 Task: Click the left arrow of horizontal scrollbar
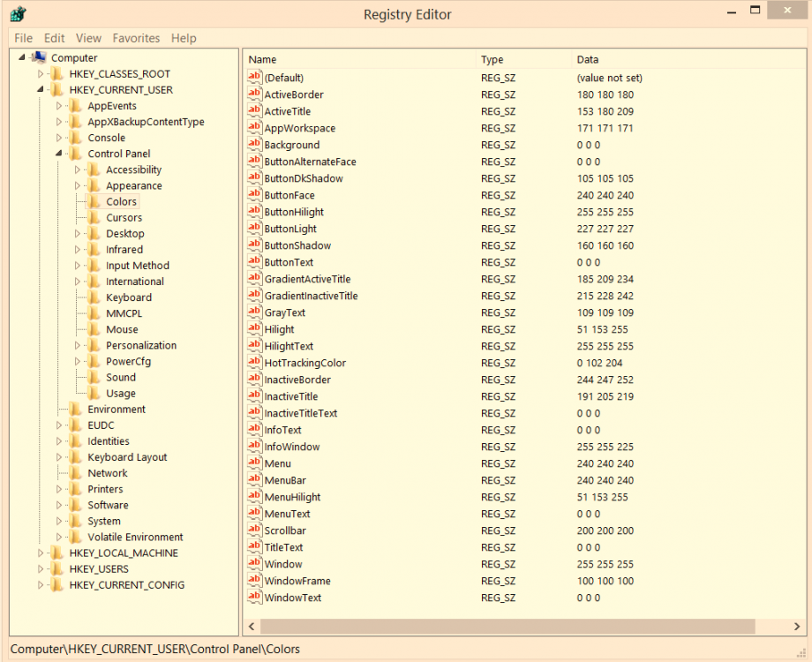point(252,627)
